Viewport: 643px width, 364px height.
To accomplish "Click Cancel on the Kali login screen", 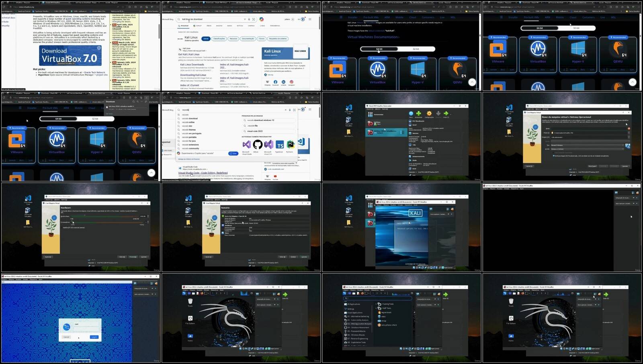I will tap(66, 337).
